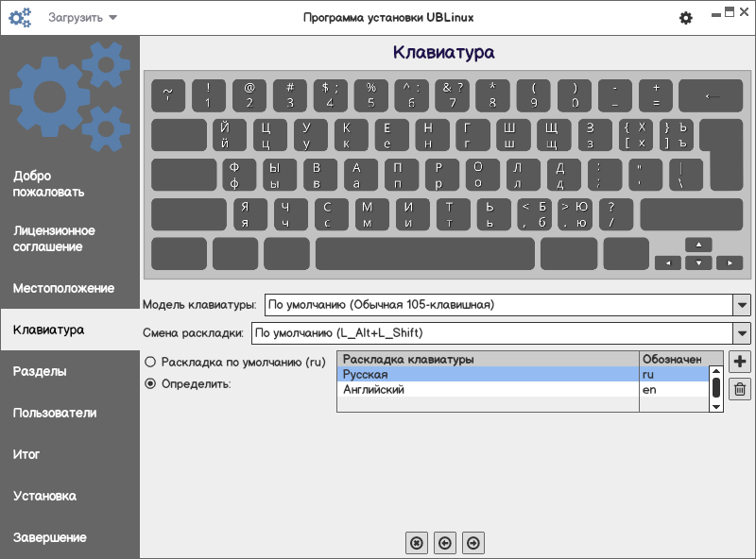Click the left arrow key on keyboard preview
Image resolution: width=756 pixels, height=559 pixels.
[668, 263]
